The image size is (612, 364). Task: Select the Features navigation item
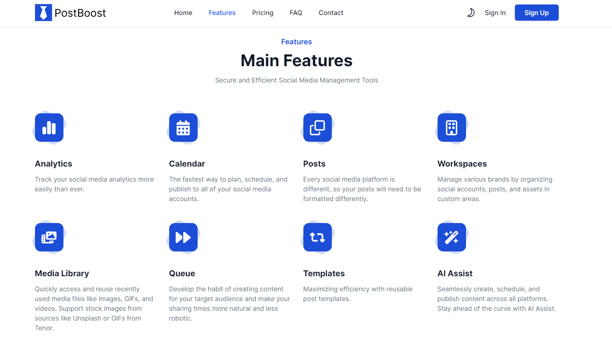[222, 13]
